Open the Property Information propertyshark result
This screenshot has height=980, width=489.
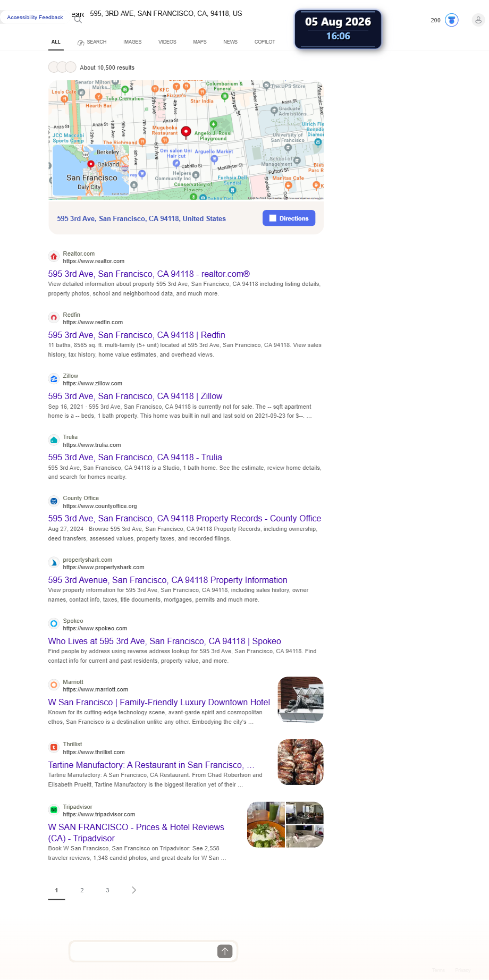coord(167,580)
